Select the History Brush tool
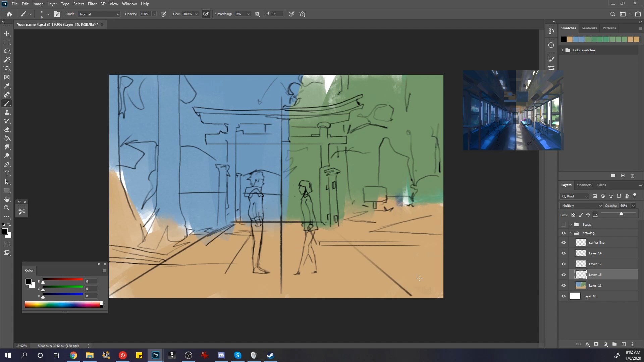The height and width of the screenshot is (362, 644). pos(7,121)
